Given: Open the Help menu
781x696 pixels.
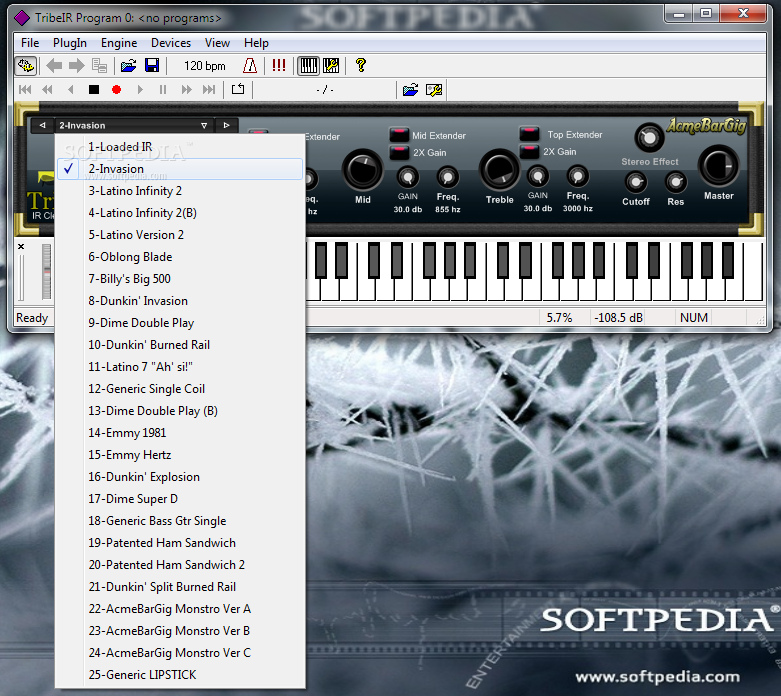Looking at the screenshot, I should (x=256, y=43).
